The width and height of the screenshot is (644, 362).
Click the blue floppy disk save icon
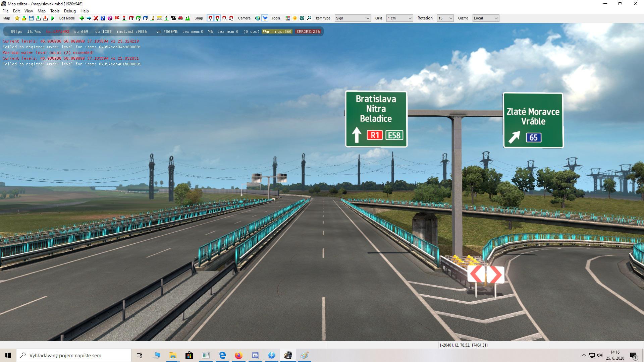31,18
